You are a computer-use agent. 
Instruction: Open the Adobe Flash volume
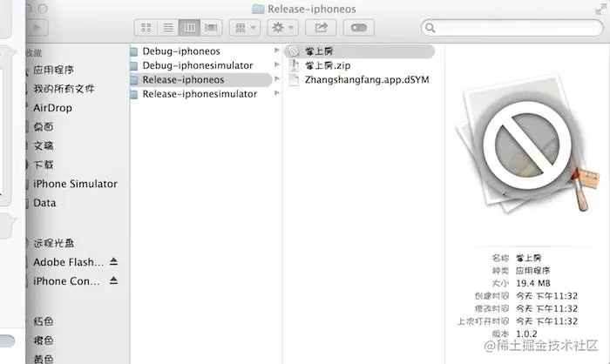pyautogui.click(x=69, y=262)
